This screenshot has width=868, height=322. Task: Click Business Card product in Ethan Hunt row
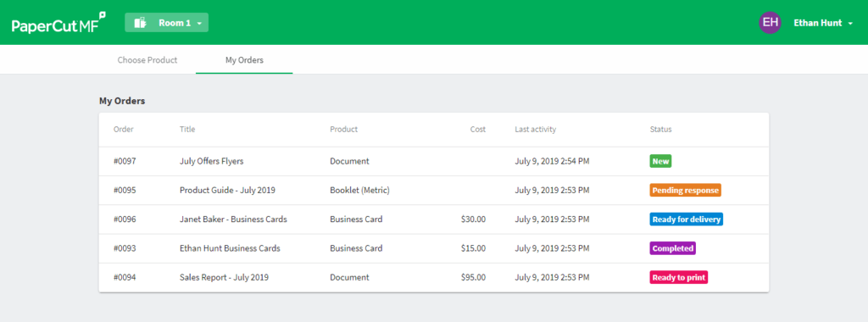click(x=356, y=248)
